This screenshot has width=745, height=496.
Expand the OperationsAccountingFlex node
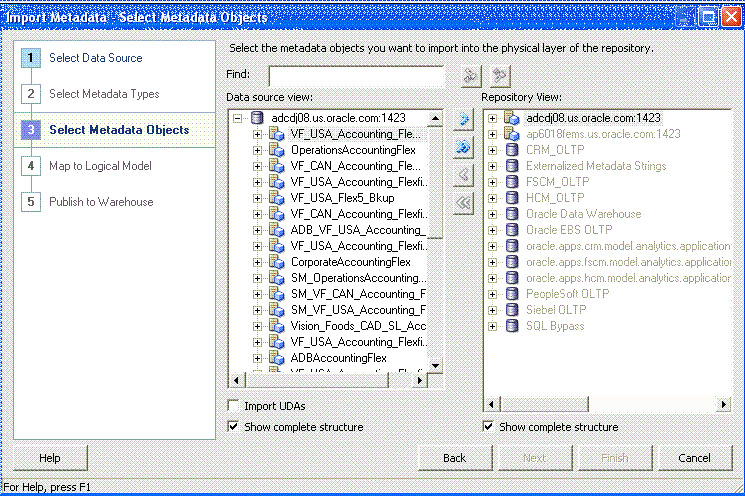coord(257,151)
